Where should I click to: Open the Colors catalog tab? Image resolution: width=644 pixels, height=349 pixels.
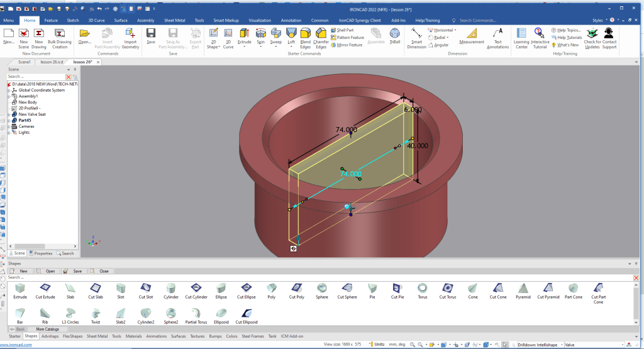(232, 336)
